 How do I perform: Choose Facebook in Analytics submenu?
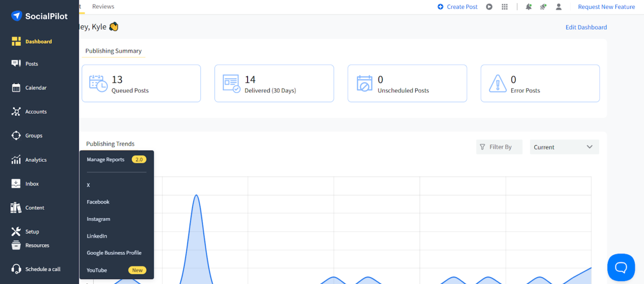pyautogui.click(x=98, y=202)
